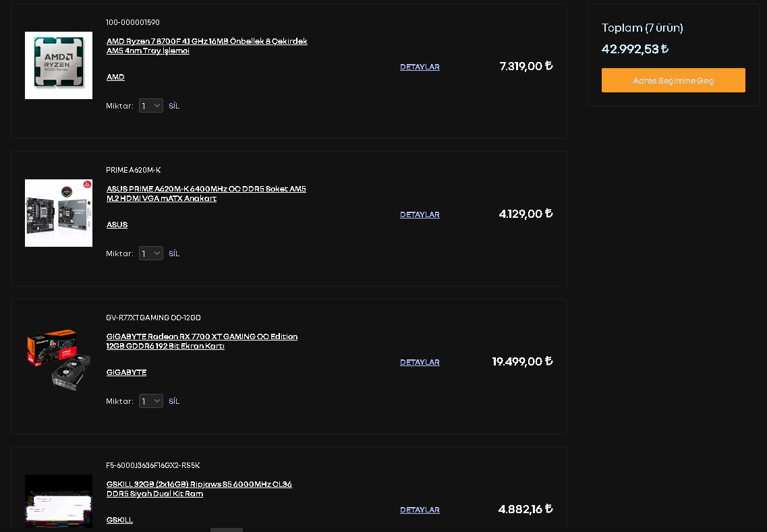Image resolution: width=767 pixels, height=532 pixels.
Task: Open quantity dropdown for ASUS PRIME motherboard
Action: (150, 254)
